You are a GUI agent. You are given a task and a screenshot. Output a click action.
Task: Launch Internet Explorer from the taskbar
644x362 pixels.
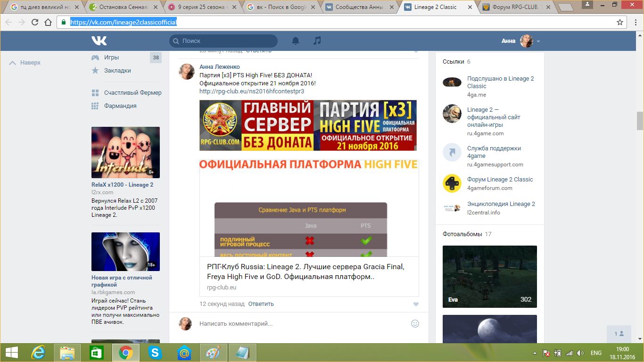(x=38, y=353)
